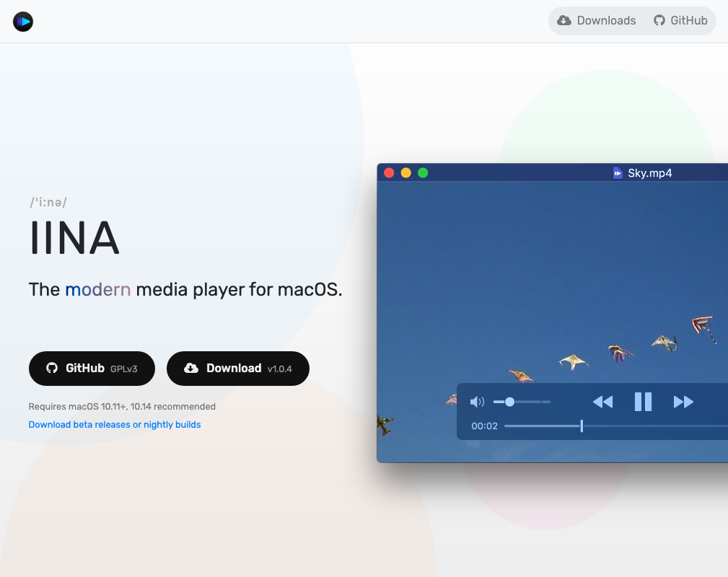
Task: Click the rewind button in the player controls
Action: tap(603, 402)
